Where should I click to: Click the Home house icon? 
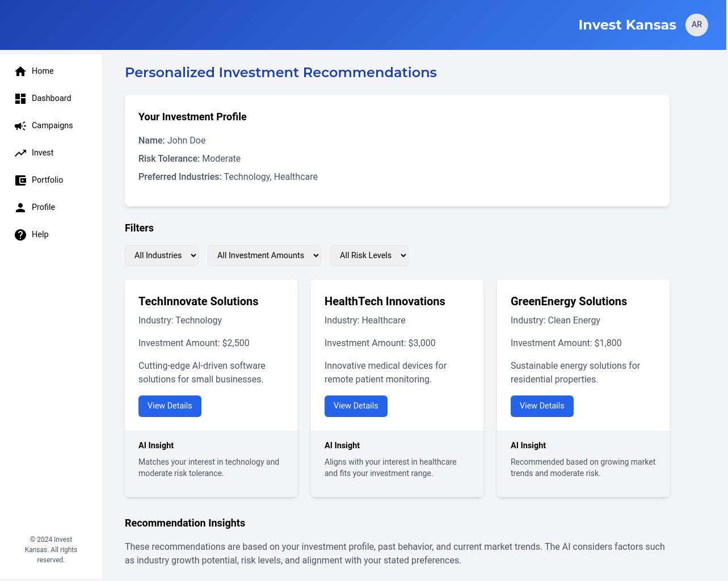20,71
